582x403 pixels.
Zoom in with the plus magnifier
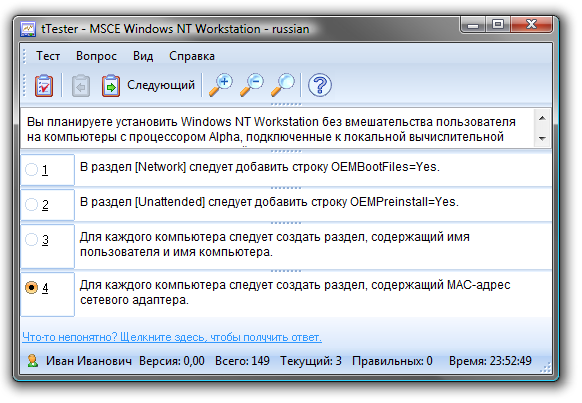pyautogui.click(x=221, y=85)
